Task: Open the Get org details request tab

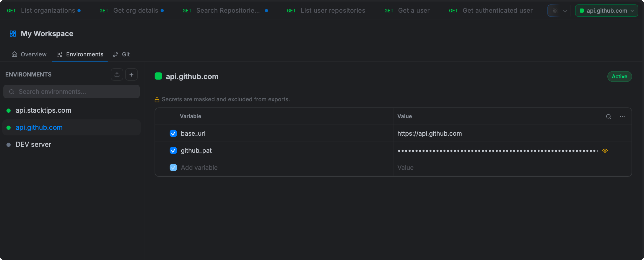Action: pos(132,10)
